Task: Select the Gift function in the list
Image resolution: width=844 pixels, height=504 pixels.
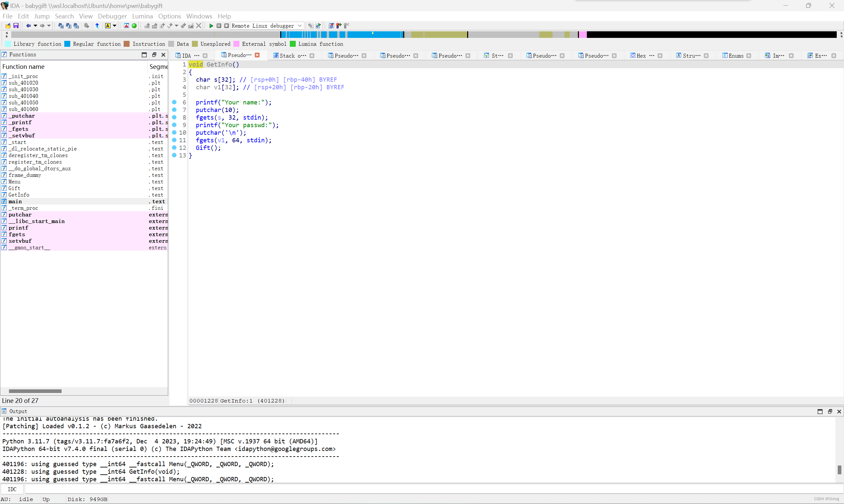Action: 84,188
